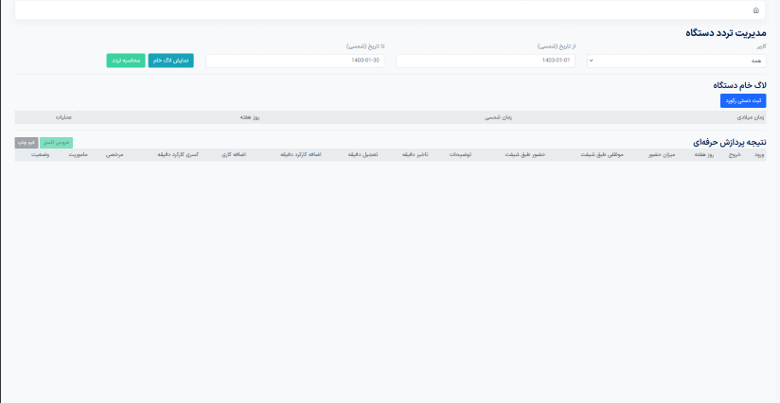Open the کاربر (user) dropdown showing همه
This screenshot has height=403, width=780.
(677, 61)
